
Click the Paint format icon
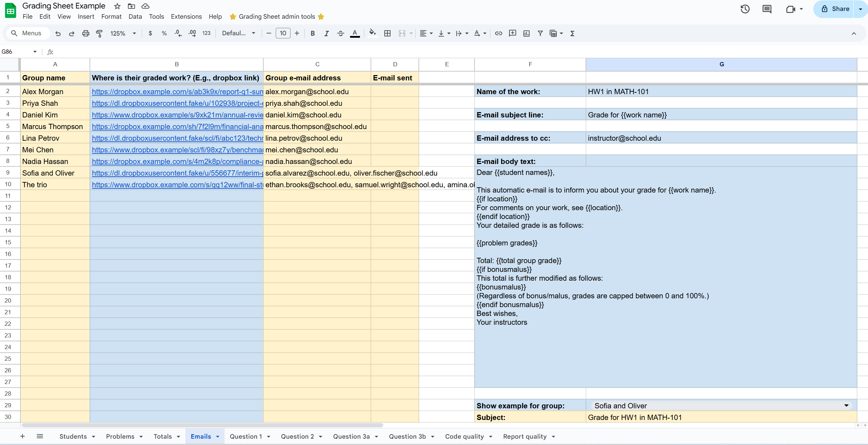click(x=99, y=33)
